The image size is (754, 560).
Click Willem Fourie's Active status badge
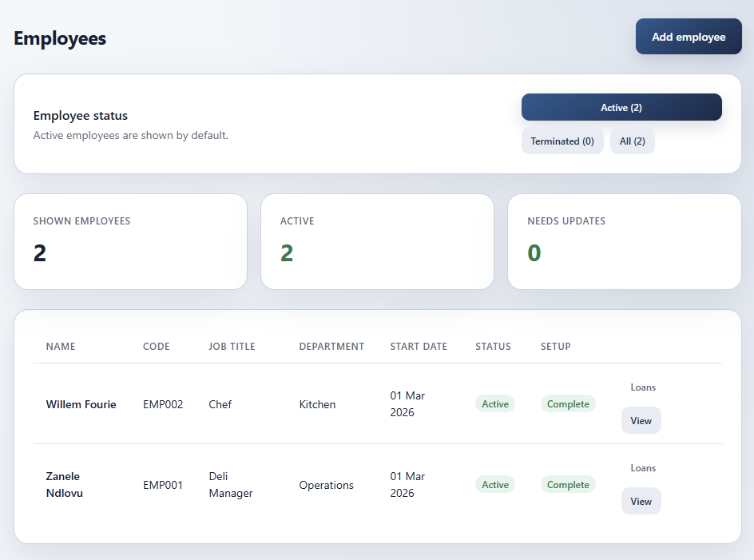click(495, 403)
